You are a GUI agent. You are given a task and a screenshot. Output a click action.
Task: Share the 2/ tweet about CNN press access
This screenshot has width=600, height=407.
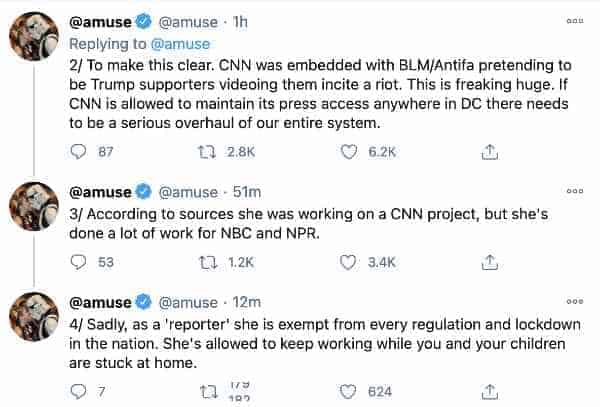coord(489,152)
